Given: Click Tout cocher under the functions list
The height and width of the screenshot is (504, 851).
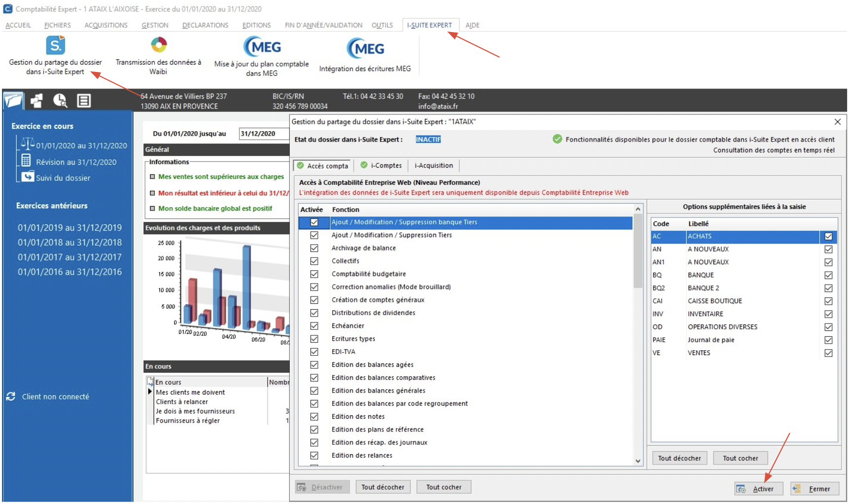Looking at the screenshot, I should [x=444, y=487].
